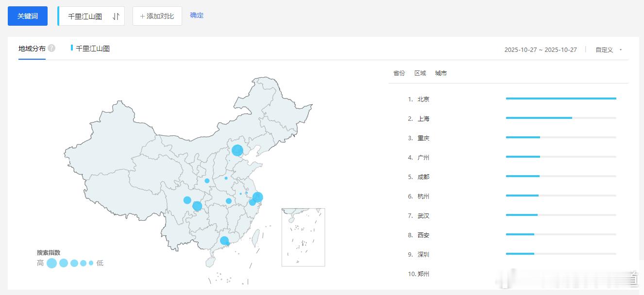
Task: Click the Zhengzhou small bubble on map
Action: 226,178
